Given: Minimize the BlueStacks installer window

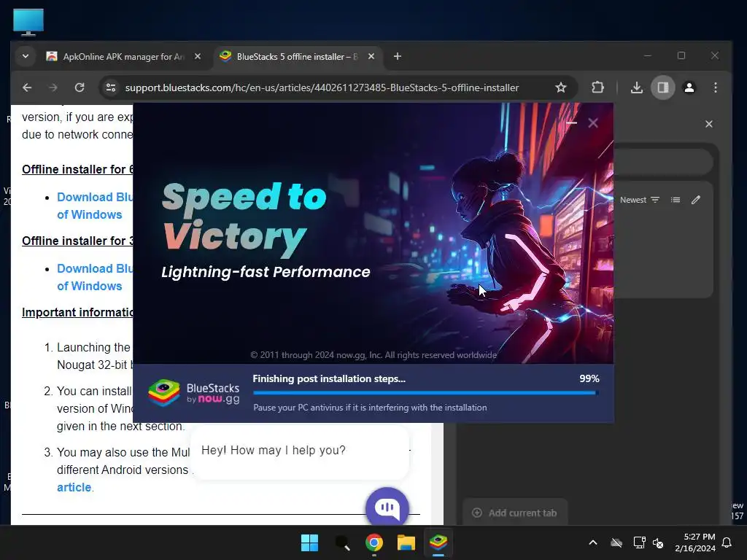Looking at the screenshot, I should [x=572, y=122].
